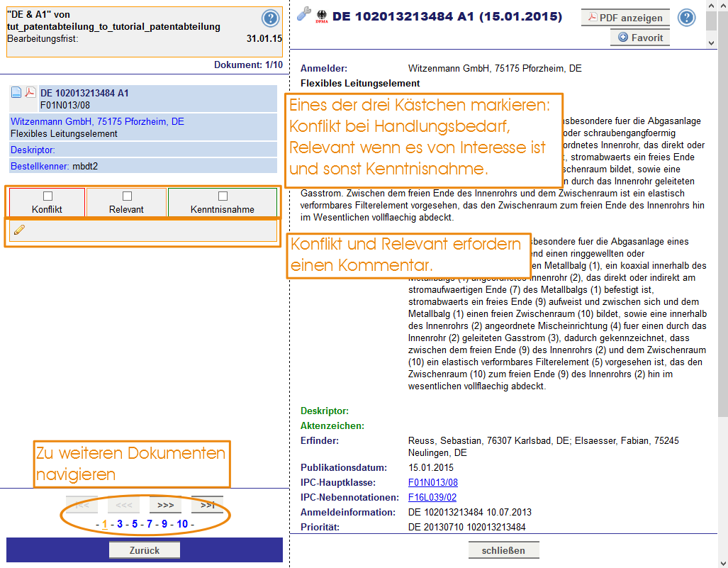Click the 'Dokument: 1/10' counter text
728x568 pixels.
click(x=248, y=65)
